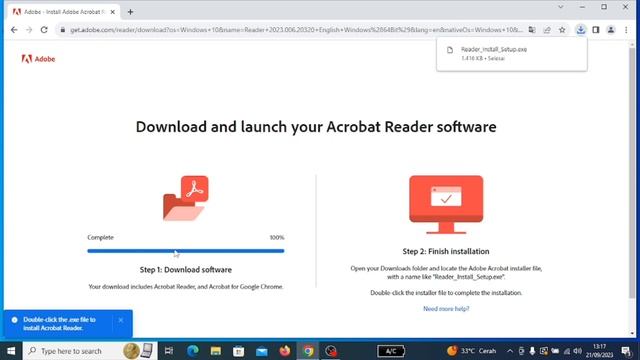
Task: Dismiss the double-click .exe notification
Action: click(121, 320)
